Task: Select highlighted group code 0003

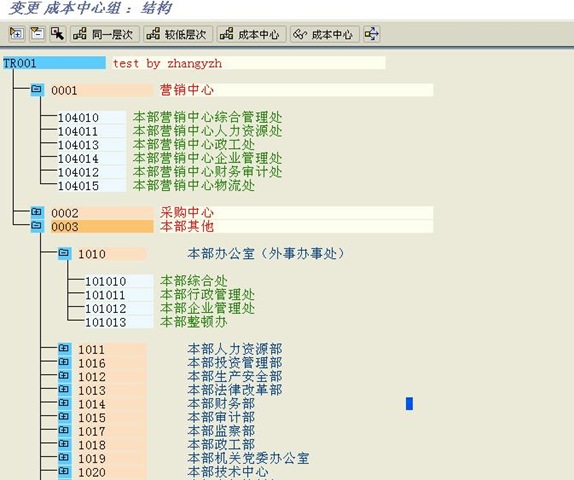Action: pos(102,226)
